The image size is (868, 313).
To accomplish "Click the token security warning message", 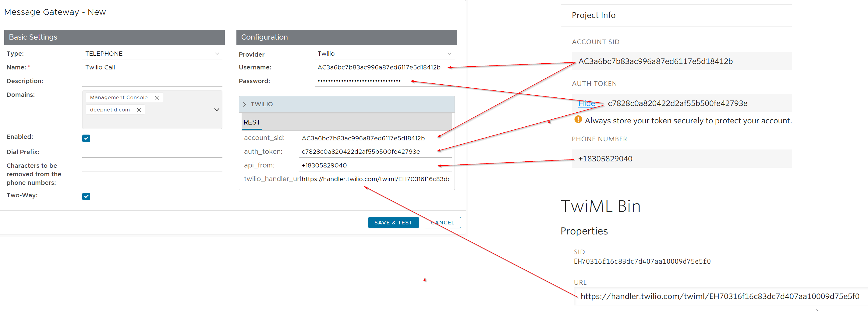I will (688, 121).
